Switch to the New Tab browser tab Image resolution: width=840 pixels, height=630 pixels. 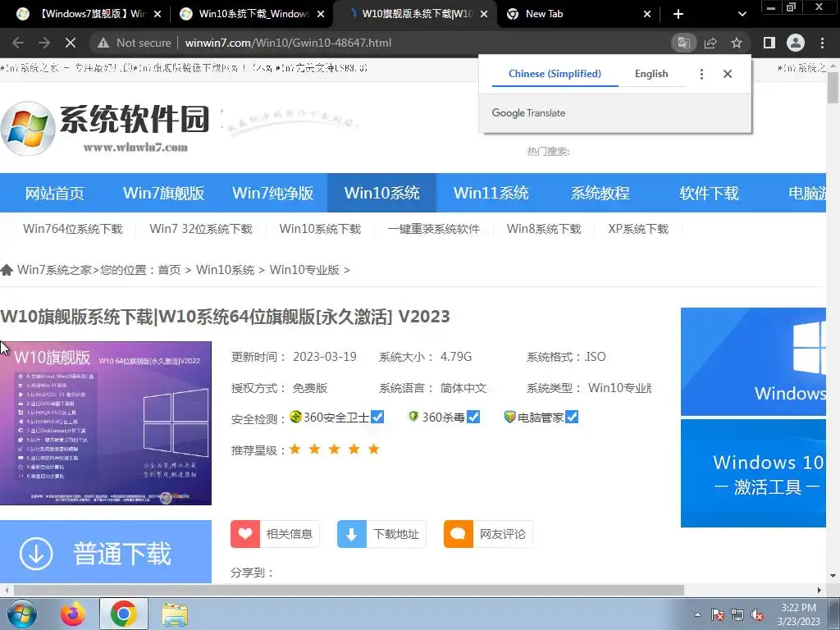[578, 14]
